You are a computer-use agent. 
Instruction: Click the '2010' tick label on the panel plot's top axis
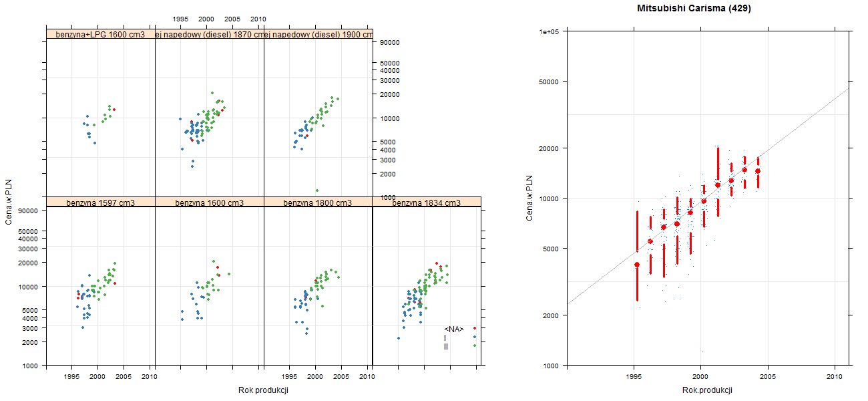click(258, 19)
